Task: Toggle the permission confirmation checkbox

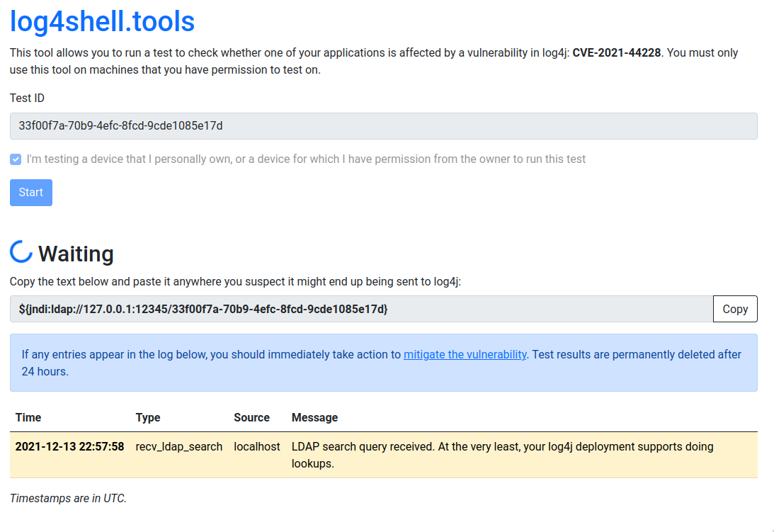Action: tap(16, 159)
